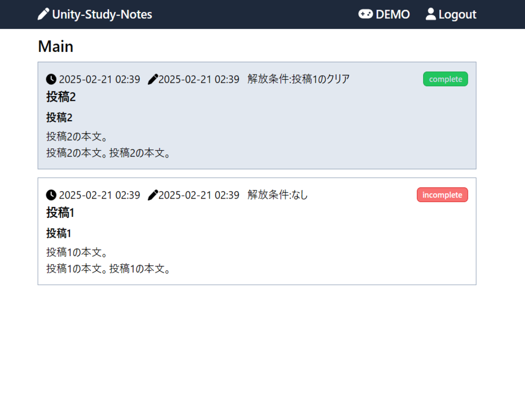Select the first 投稿2の本文。 line
This screenshot has height=420, width=525.
[77, 136]
